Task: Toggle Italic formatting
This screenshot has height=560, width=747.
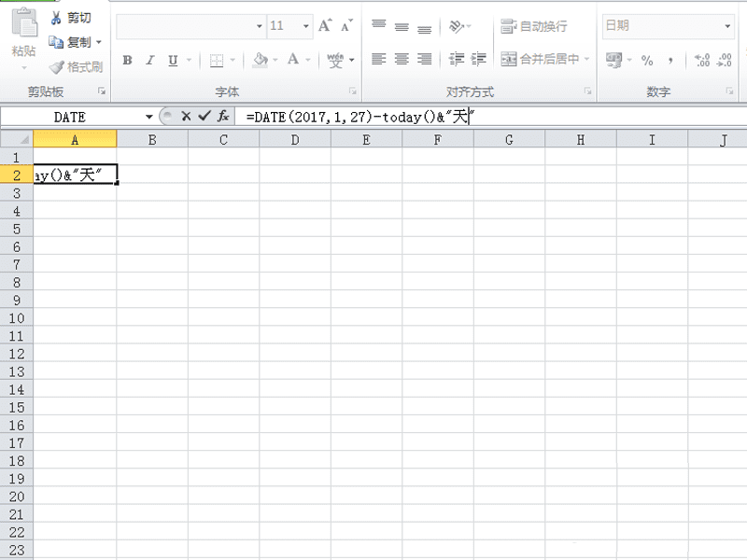Action: [x=150, y=60]
